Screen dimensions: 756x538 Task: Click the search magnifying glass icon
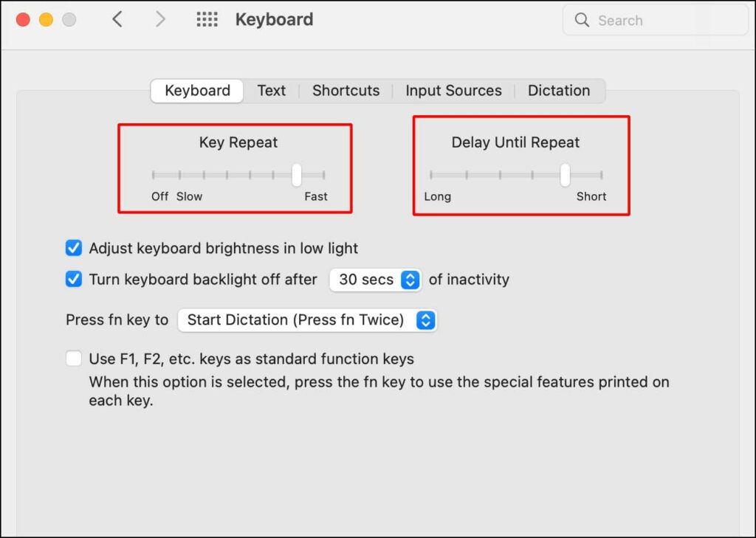[582, 21]
